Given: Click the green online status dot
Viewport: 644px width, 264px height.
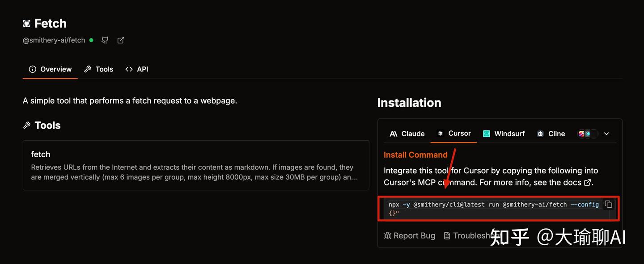Looking at the screenshot, I should (x=91, y=40).
